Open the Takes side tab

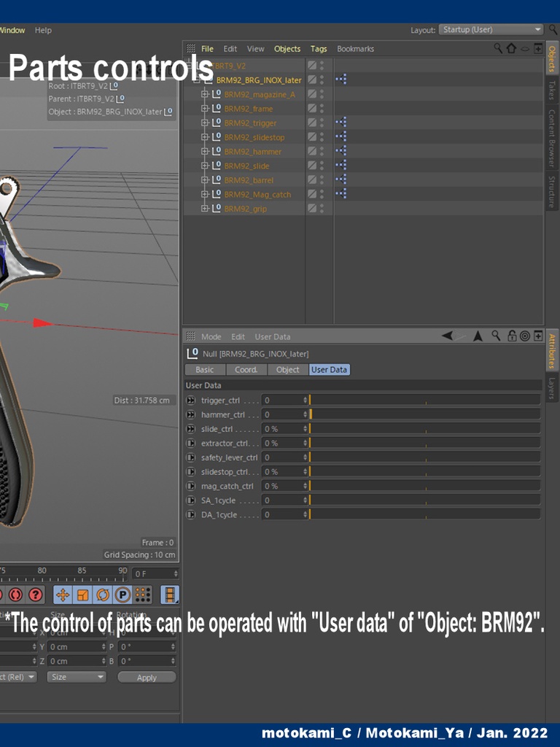coord(553,90)
